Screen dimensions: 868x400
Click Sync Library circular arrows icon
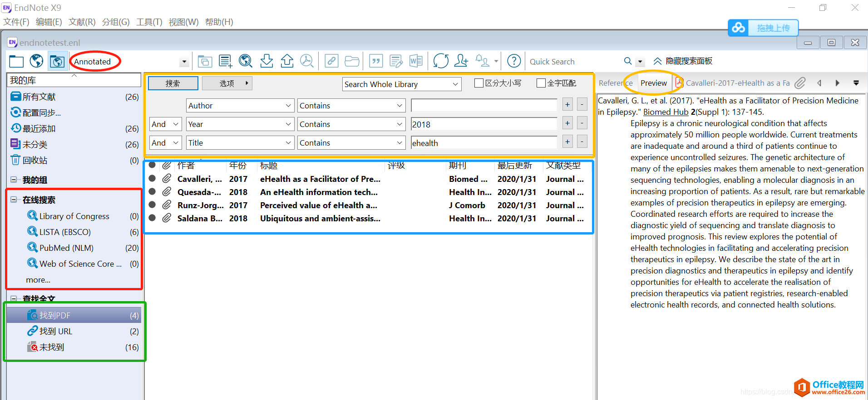coord(441,61)
